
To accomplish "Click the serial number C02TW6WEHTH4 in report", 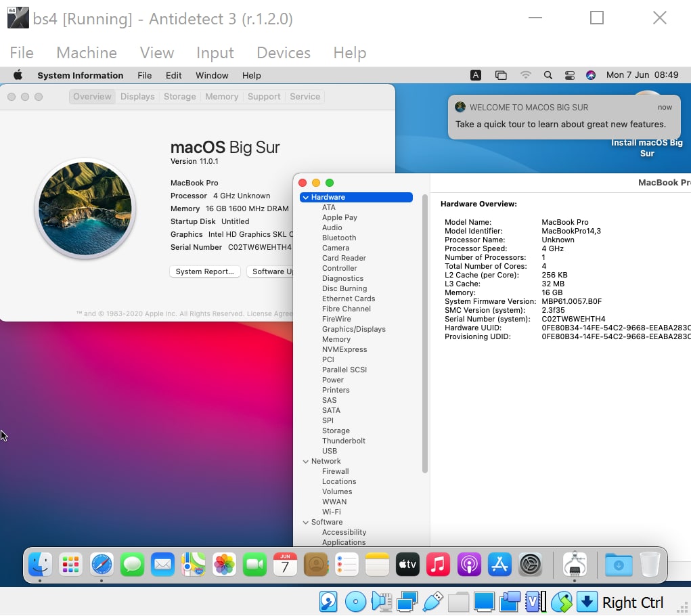I will [x=573, y=319].
